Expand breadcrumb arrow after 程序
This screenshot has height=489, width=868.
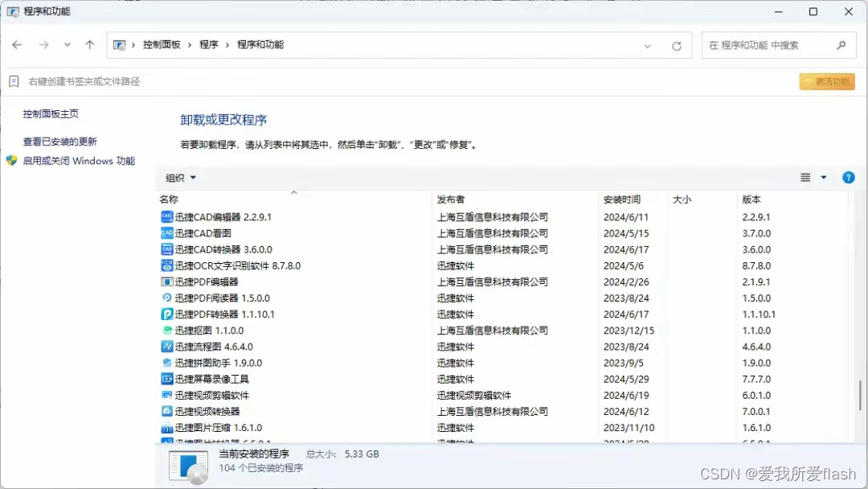click(227, 45)
